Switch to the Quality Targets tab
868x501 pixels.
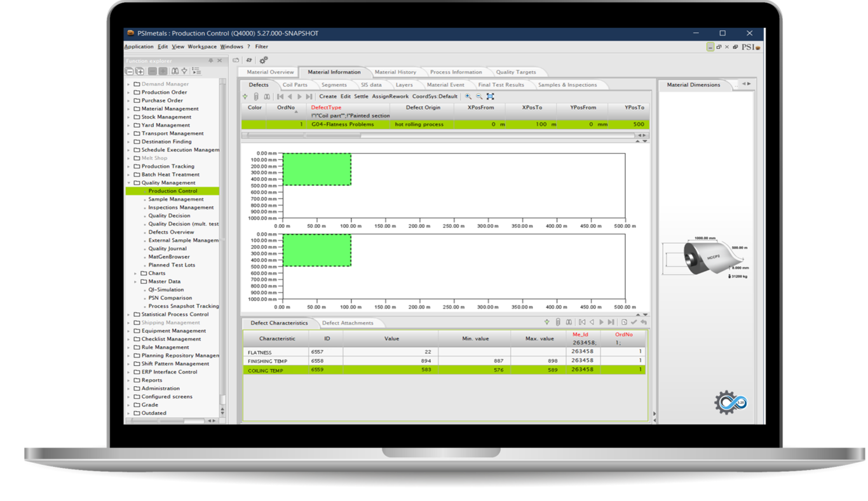(x=515, y=72)
